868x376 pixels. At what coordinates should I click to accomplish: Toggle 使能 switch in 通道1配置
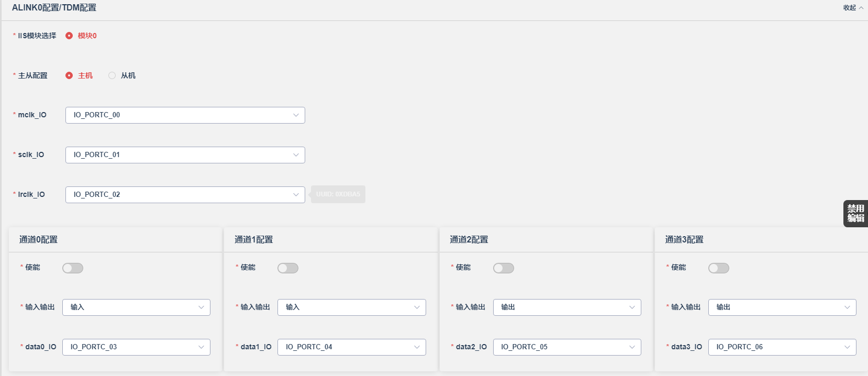coord(288,268)
